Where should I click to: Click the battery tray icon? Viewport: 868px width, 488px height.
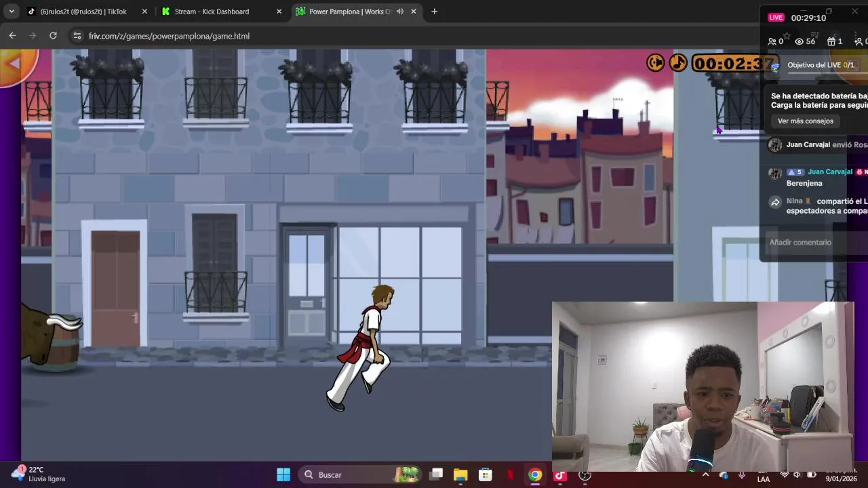point(811,475)
